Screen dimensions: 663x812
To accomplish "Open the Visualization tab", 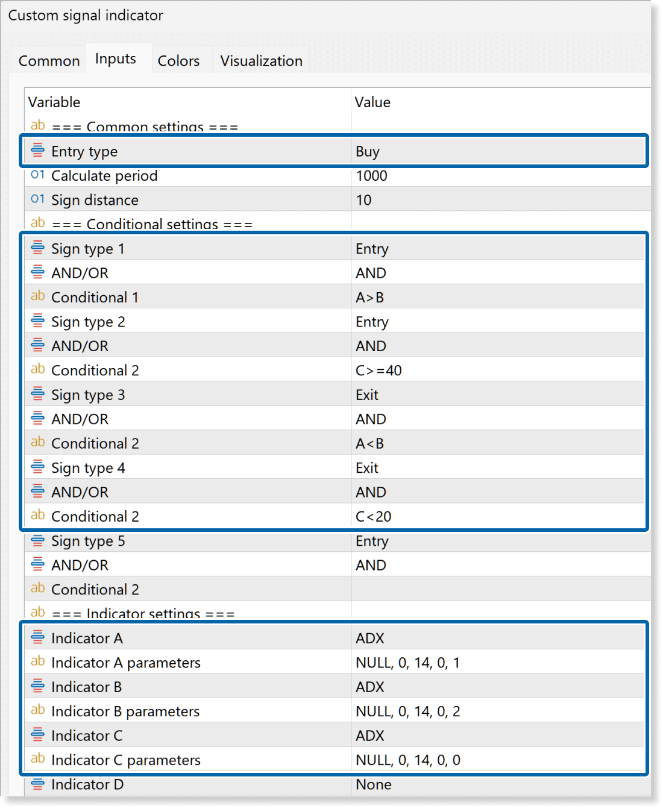I will [261, 61].
